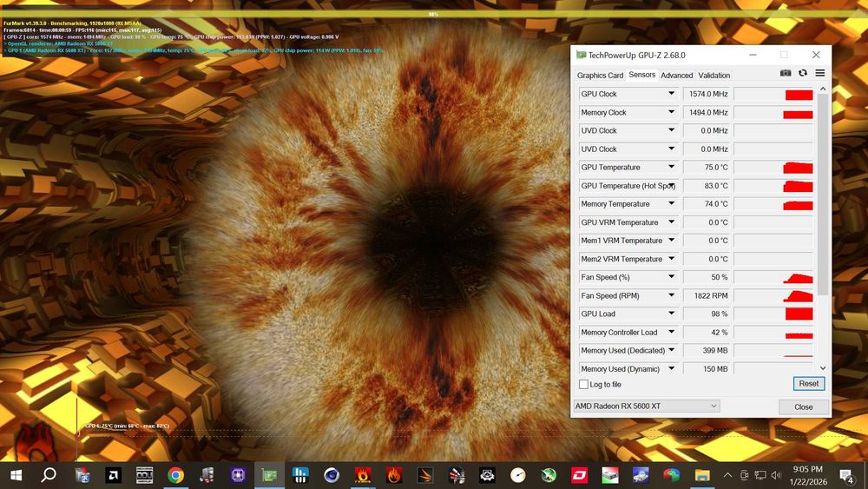Open the notification center icon
Screen dimensions: 868x489
845,475
